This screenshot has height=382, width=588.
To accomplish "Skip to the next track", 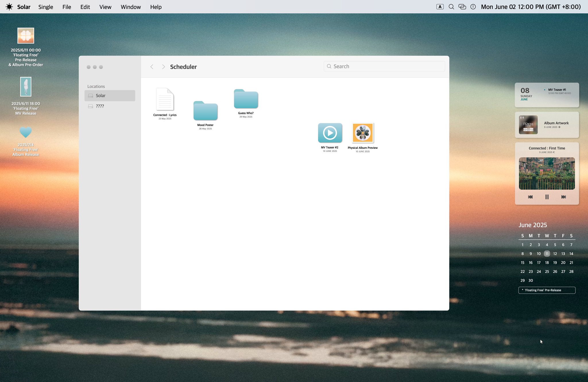I will click(x=563, y=197).
